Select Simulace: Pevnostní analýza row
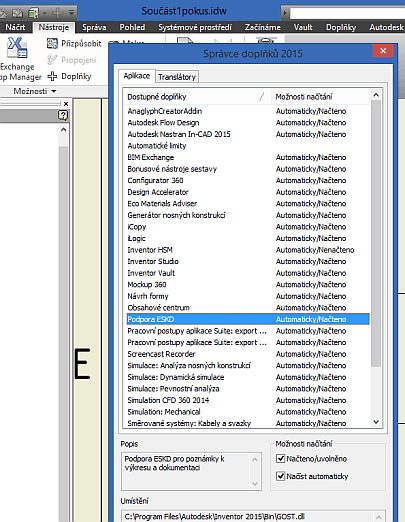 [247, 388]
